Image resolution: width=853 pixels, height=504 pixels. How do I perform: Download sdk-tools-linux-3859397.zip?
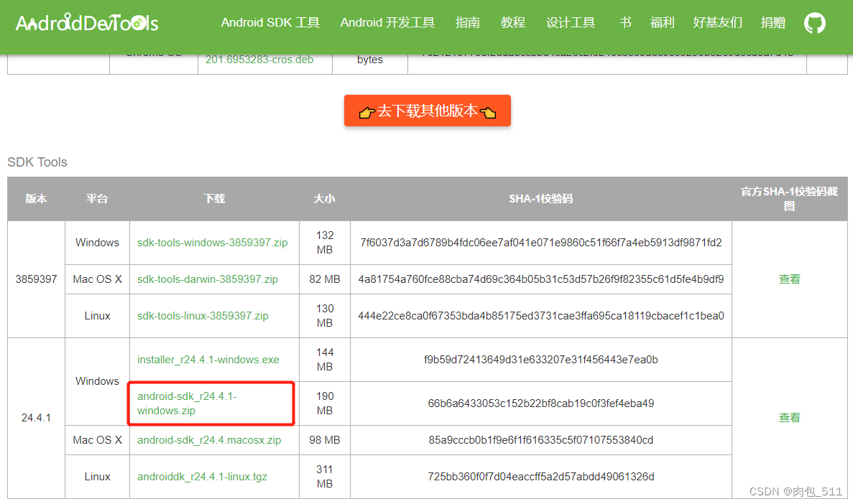click(x=203, y=316)
